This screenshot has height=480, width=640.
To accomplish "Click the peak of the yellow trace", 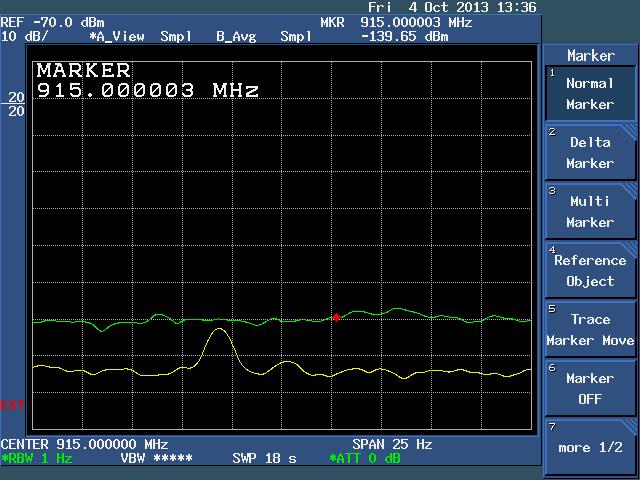I will (x=220, y=329).
